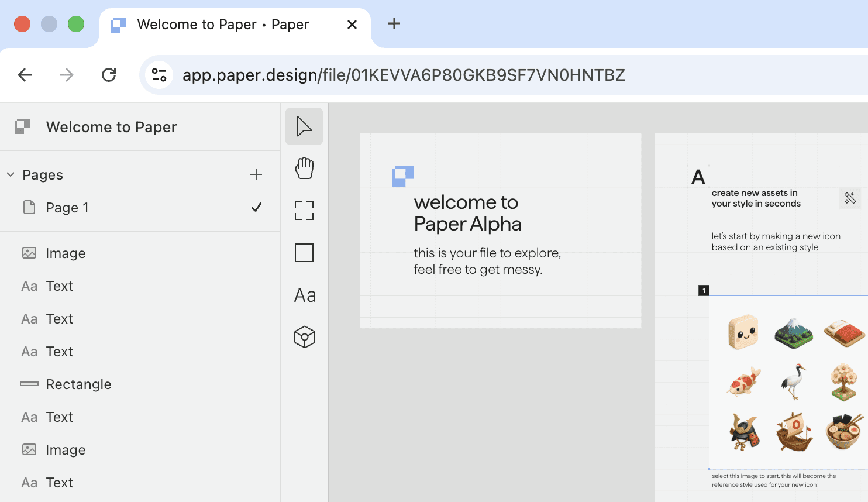Viewport: 868px width, 502px height.
Task: Select the Rectangle shape tool
Action: pyautogui.click(x=304, y=253)
